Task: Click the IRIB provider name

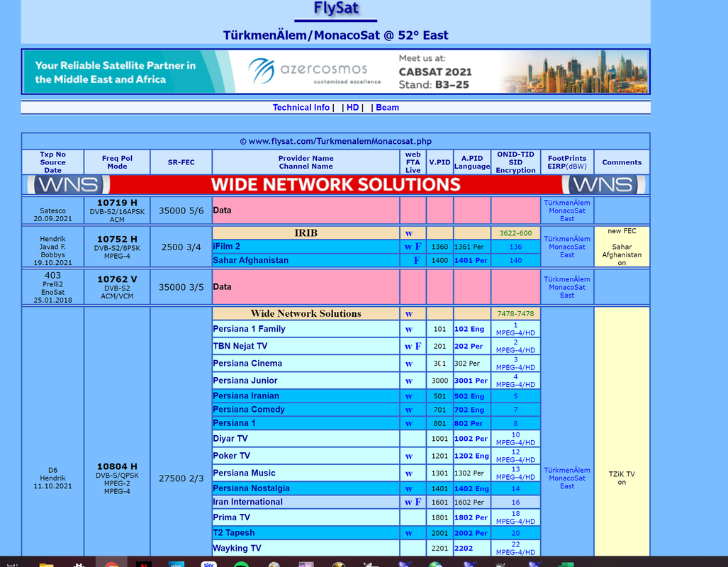Action: (306, 233)
